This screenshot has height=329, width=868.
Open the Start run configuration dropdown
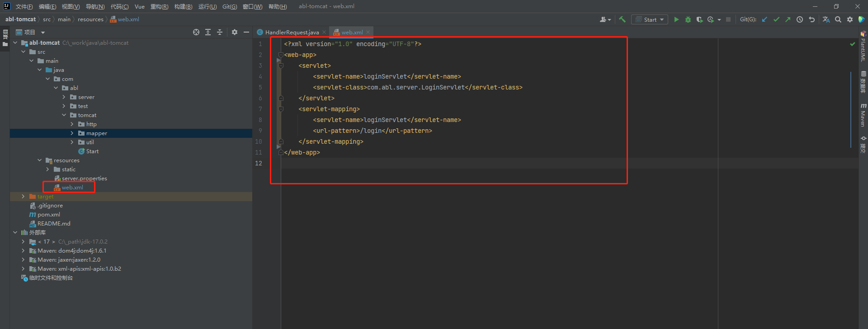tap(650, 19)
